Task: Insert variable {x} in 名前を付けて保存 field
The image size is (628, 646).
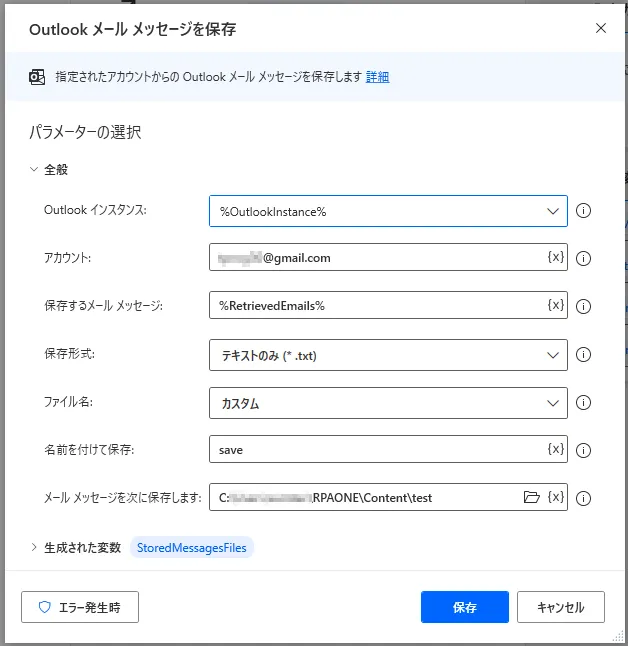Action: point(555,449)
